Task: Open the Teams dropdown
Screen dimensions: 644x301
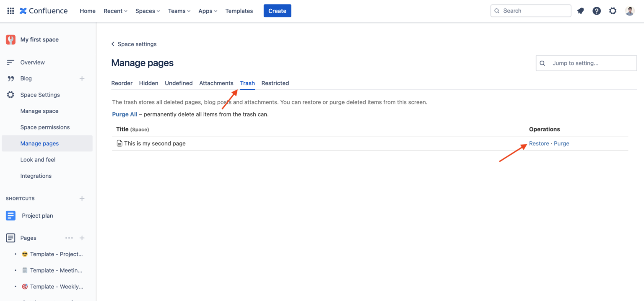Action: pos(179,11)
